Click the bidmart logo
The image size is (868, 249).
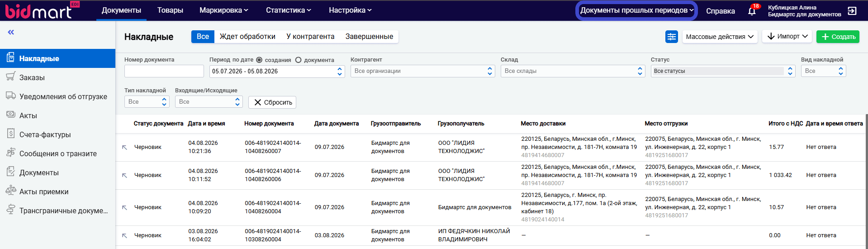click(x=42, y=10)
